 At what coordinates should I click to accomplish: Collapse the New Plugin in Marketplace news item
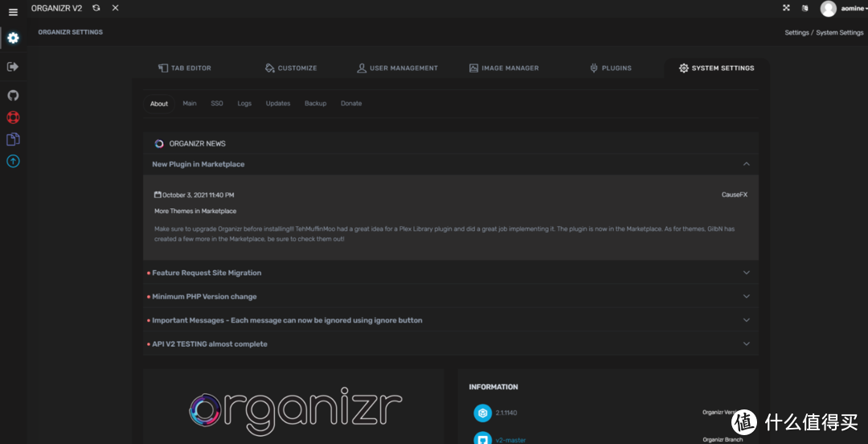pyautogui.click(x=746, y=164)
